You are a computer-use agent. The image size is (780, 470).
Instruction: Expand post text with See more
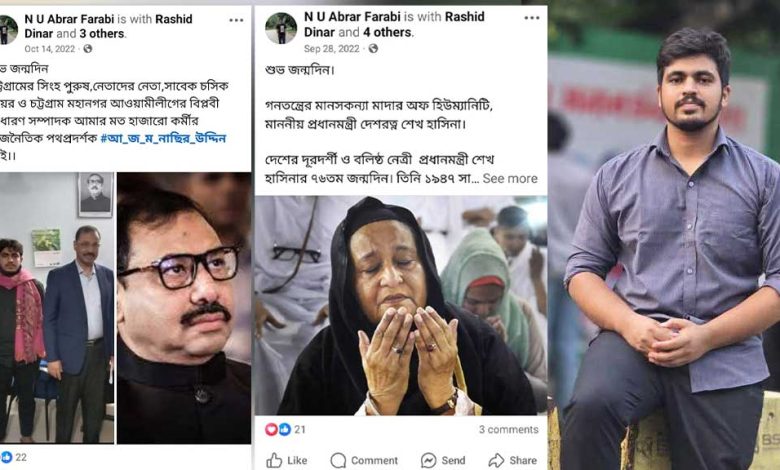[510, 179]
